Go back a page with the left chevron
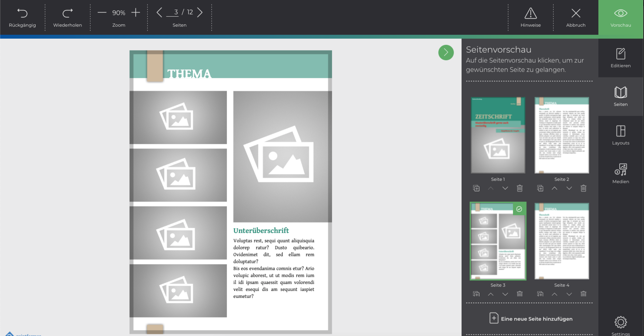644x336 pixels. tap(159, 12)
